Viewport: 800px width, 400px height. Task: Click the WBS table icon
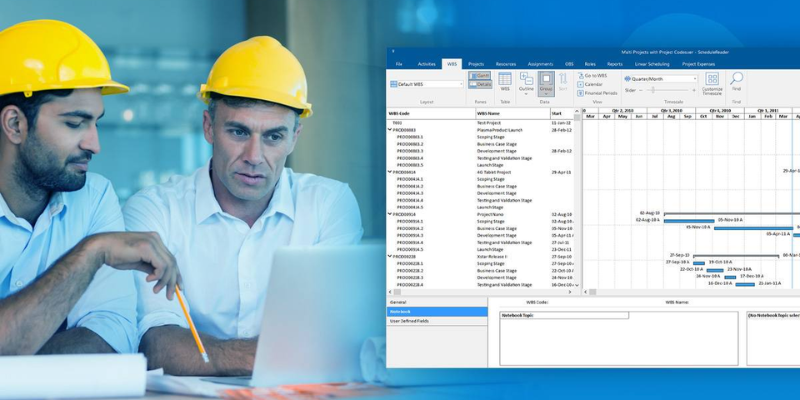coord(505,81)
